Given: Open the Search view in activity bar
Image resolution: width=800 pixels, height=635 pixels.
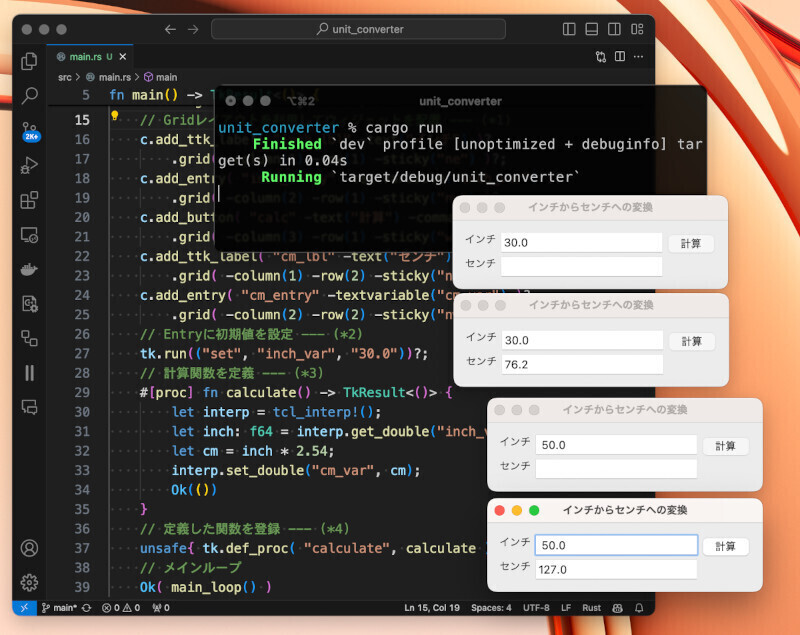Looking at the screenshot, I should [x=29, y=96].
